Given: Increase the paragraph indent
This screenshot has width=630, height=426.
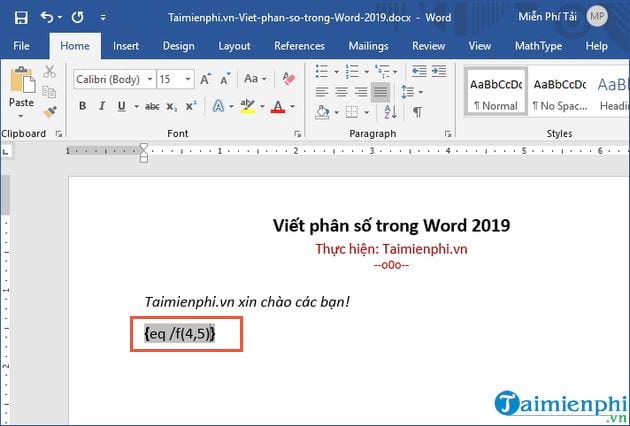Looking at the screenshot, I should [439, 72].
